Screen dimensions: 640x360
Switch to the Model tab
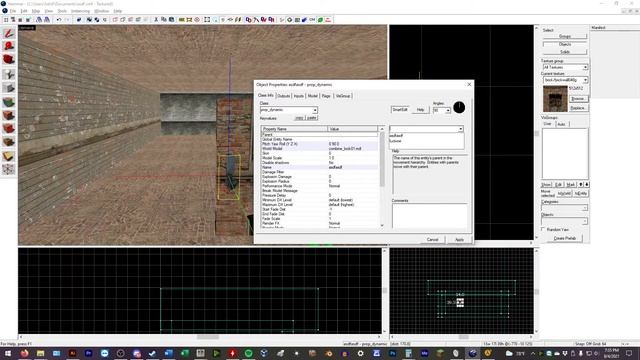pos(313,96)
